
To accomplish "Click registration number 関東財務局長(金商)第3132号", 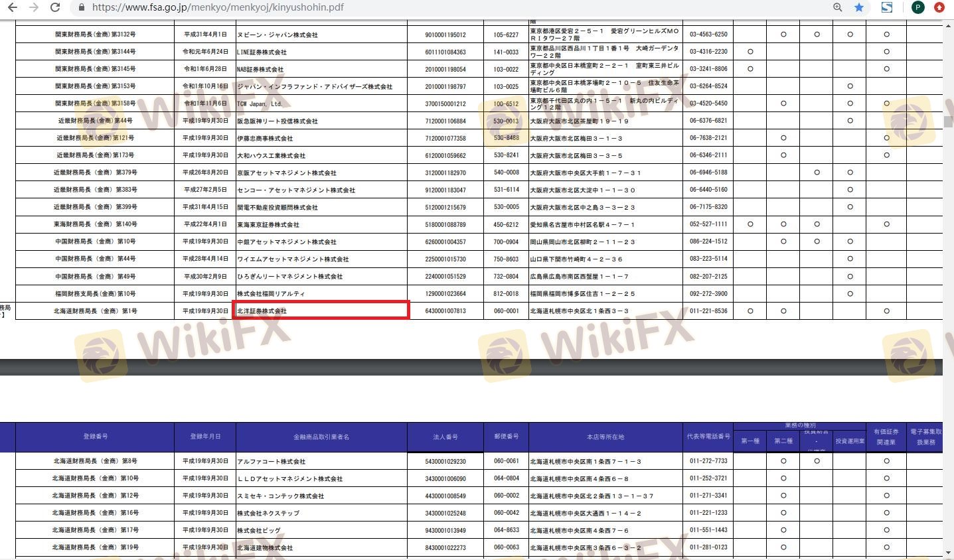I will (96, 35).
